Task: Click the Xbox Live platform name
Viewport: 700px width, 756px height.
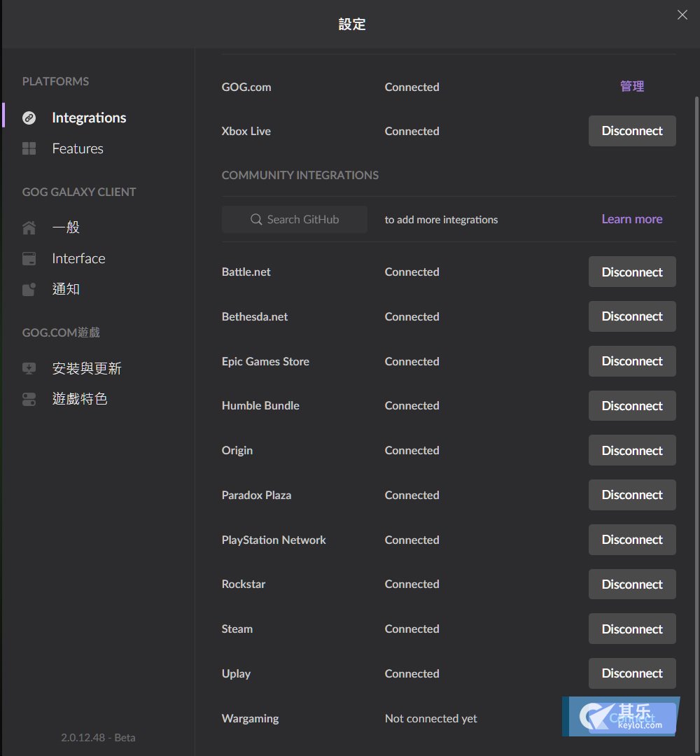Action: click(x=246, y=131)
